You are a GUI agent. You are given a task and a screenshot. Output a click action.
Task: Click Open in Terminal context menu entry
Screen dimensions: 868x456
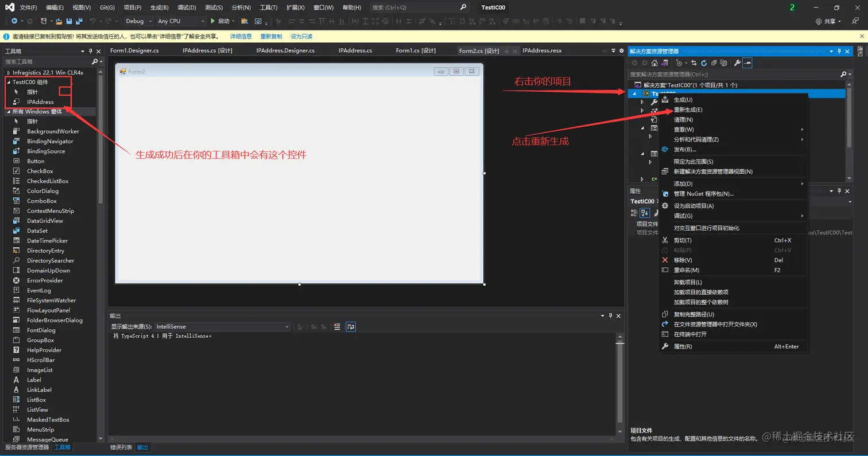[x=734, y=334]
